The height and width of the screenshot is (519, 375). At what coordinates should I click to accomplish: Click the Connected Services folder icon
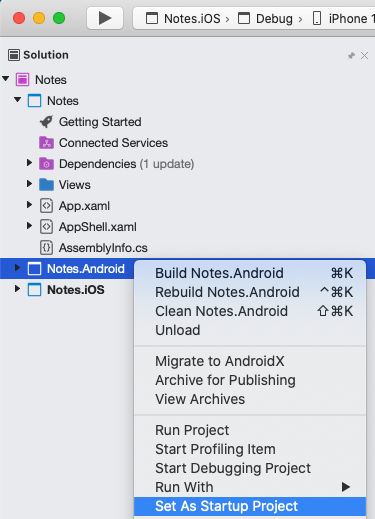46,143
